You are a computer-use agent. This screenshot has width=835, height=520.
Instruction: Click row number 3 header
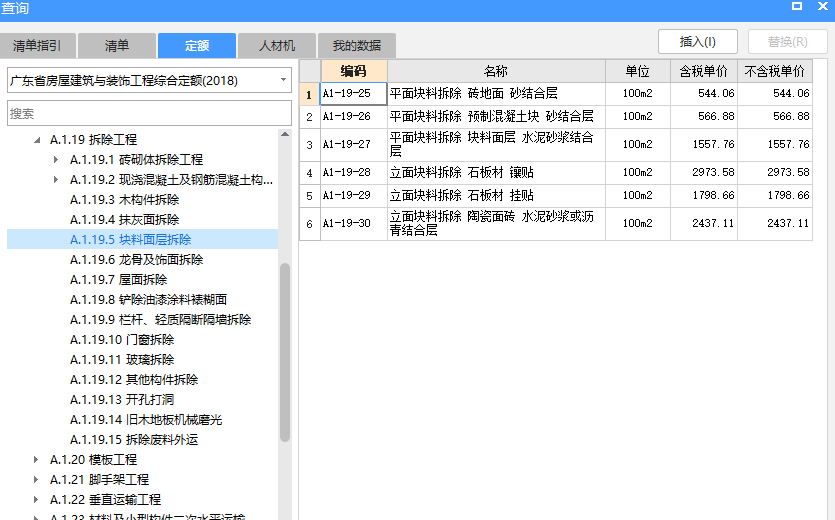tap(309, 144)
